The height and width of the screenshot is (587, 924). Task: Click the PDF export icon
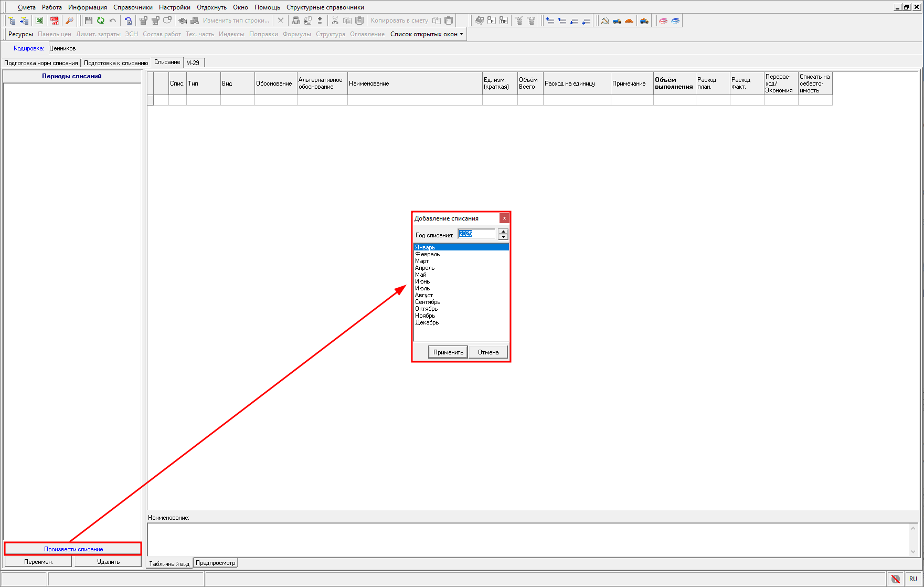[x=54, y=20]
